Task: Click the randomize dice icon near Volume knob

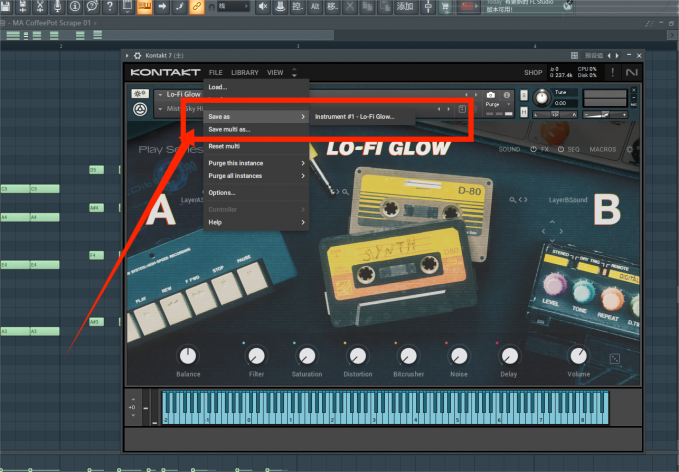Action: click(614, 359)
